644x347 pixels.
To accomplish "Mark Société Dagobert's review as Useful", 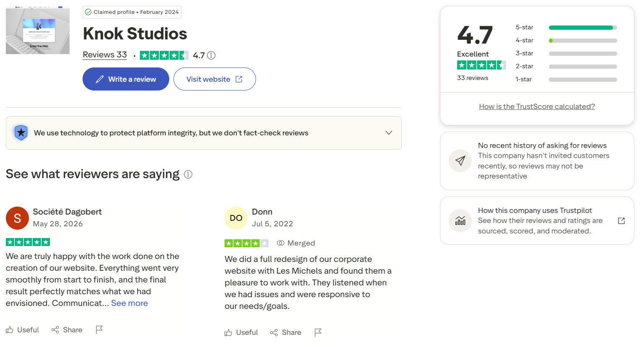I will coord(22,330).
